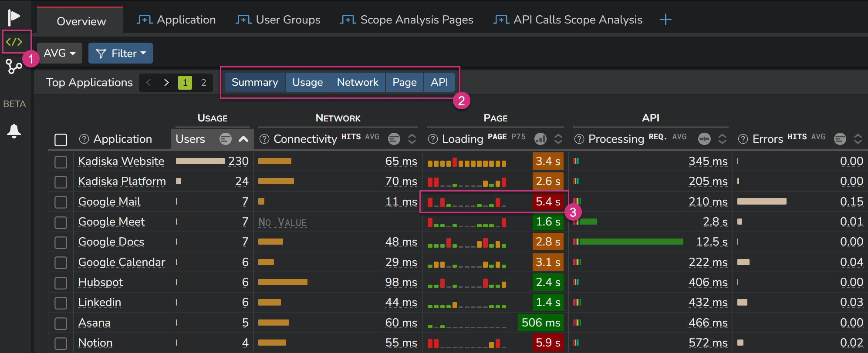Click help icon next to Loading header

[x=433, y=139]
